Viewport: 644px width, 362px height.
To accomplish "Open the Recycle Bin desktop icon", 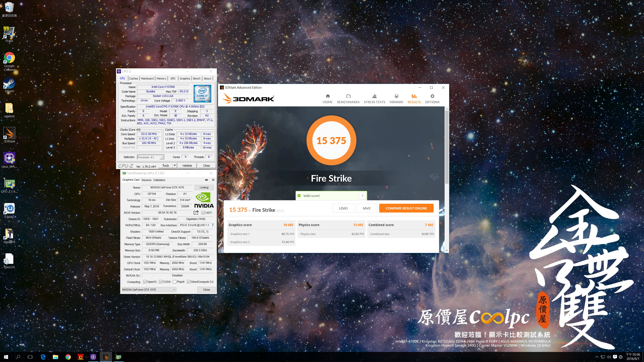I will [9, 9].
